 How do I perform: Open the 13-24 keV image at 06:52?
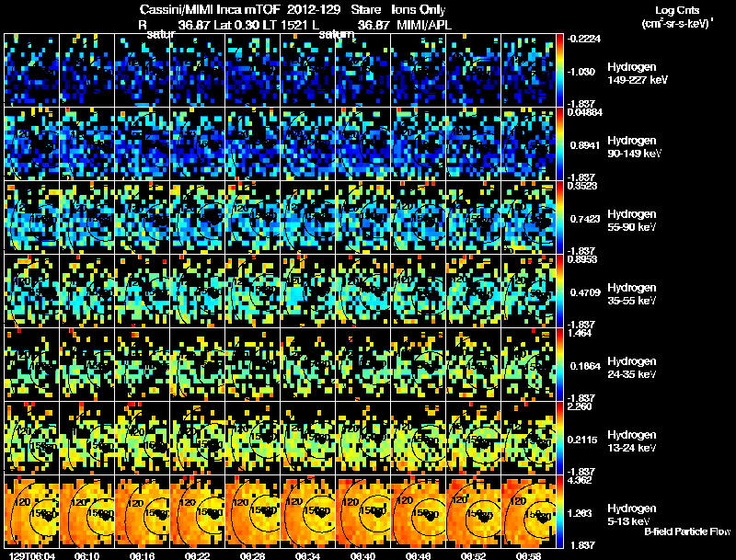[474, 438]
